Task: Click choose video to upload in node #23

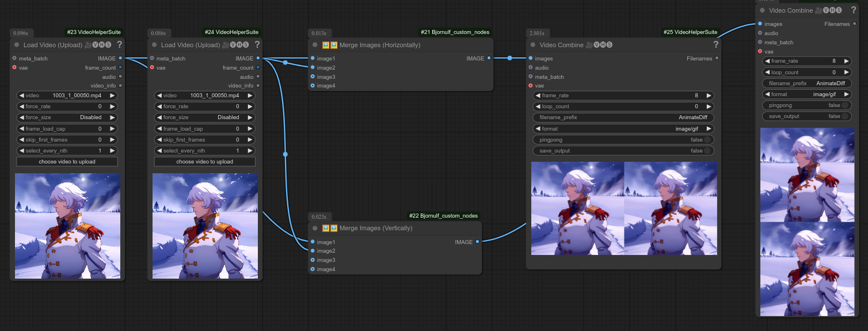Action: pos(67,162)
